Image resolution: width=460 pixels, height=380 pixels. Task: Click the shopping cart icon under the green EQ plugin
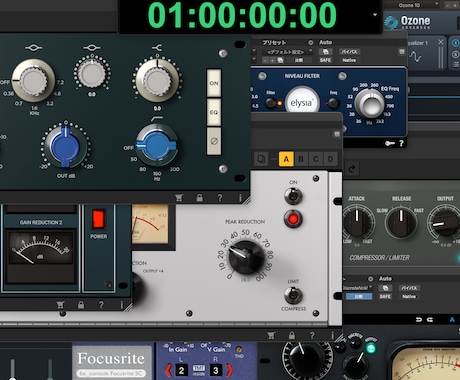click(x=179, y=198)
